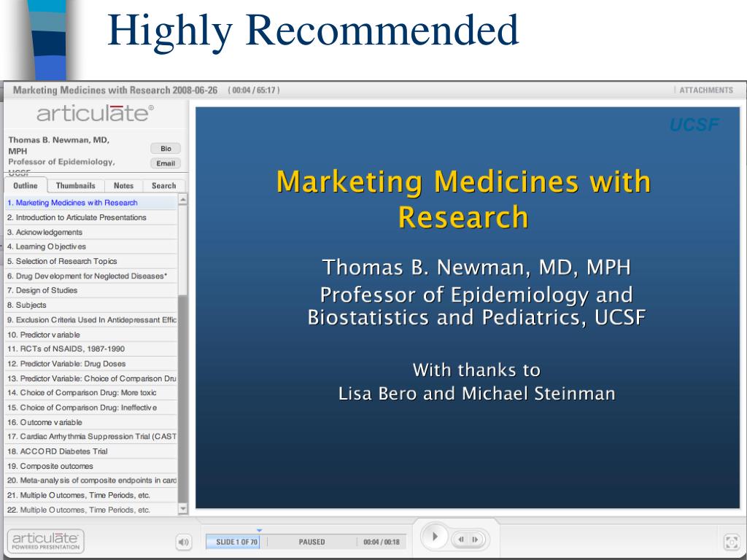Open slide 20 Meta-analysis of composite endpoints
Viewport: 747px width, 560px height.
(x=91, y=481)
